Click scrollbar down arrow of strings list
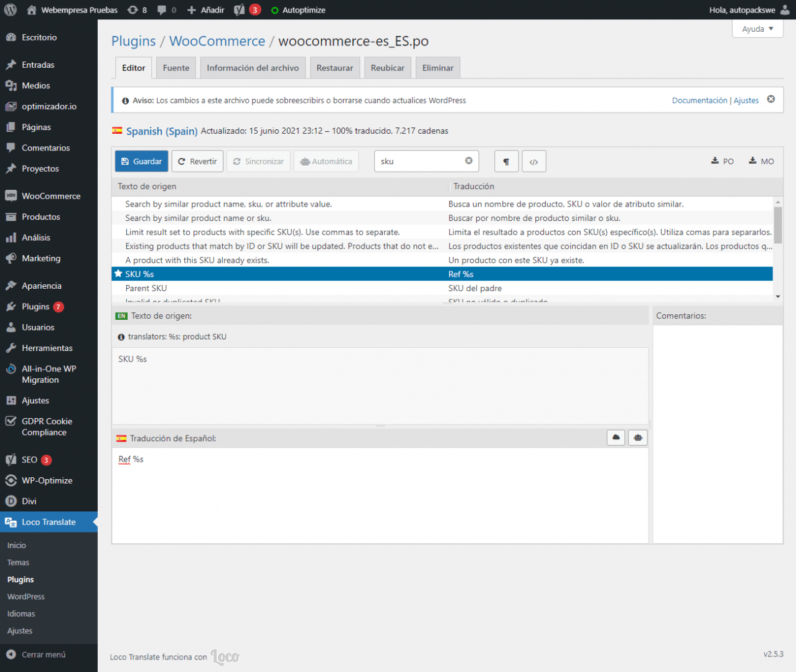 (778, 297)
